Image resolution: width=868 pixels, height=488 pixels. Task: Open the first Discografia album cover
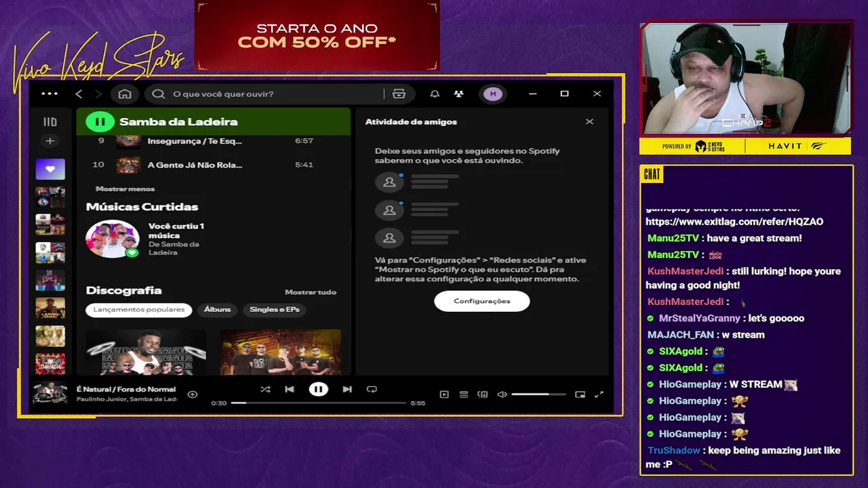146,352
